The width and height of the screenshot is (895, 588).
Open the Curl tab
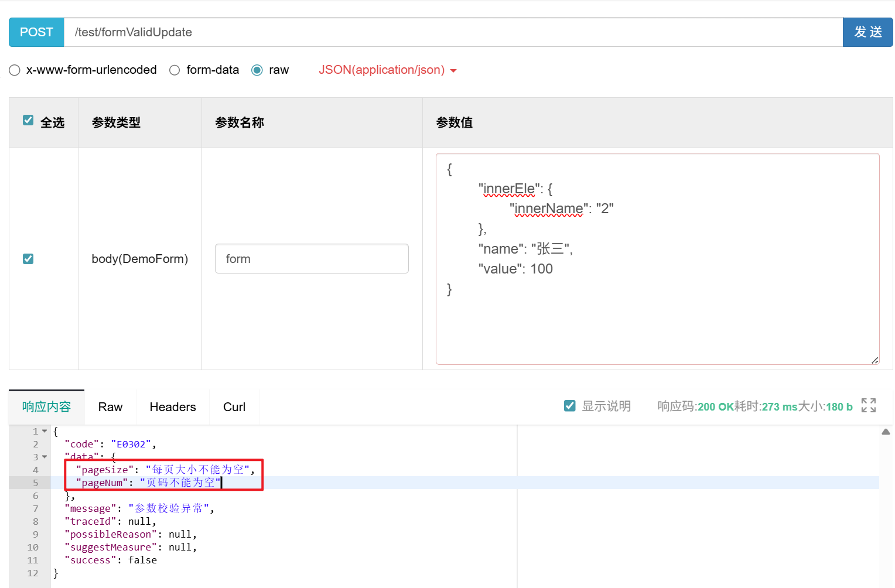tap(234, 406)
